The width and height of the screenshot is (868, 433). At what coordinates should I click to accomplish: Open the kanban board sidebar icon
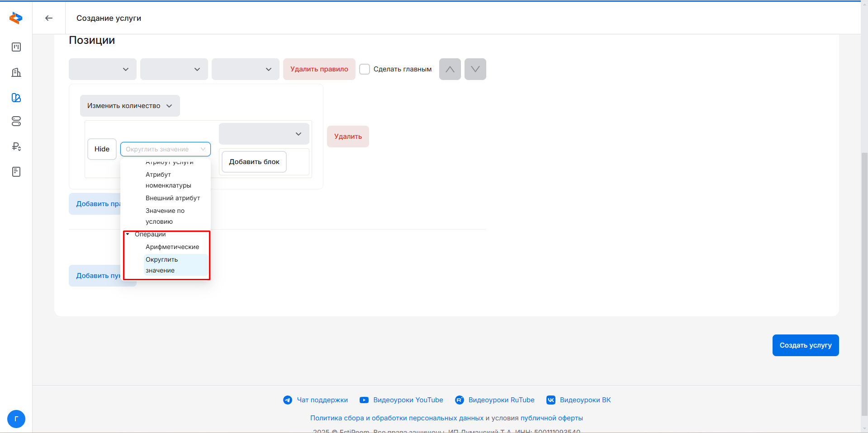[x=16, y=47]
